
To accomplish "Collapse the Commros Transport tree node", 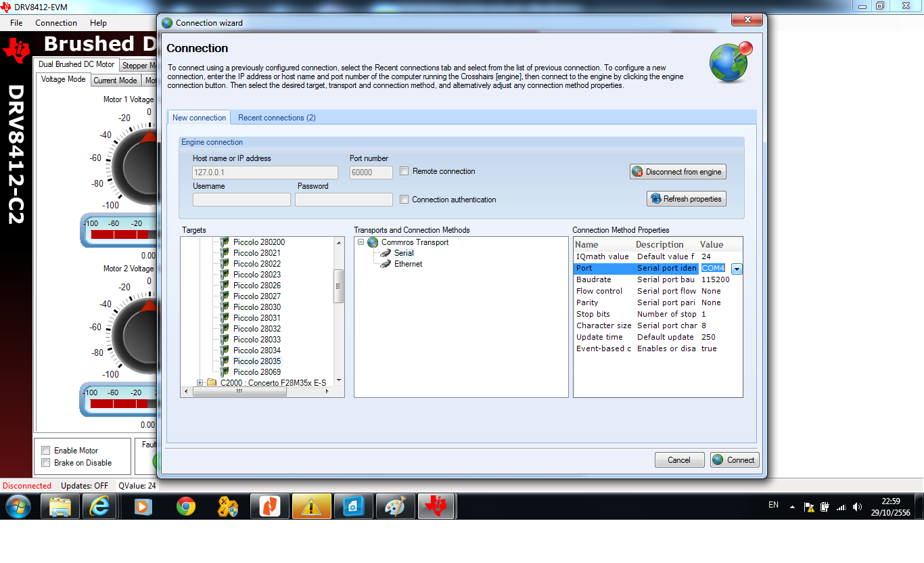I will (361, 242).
